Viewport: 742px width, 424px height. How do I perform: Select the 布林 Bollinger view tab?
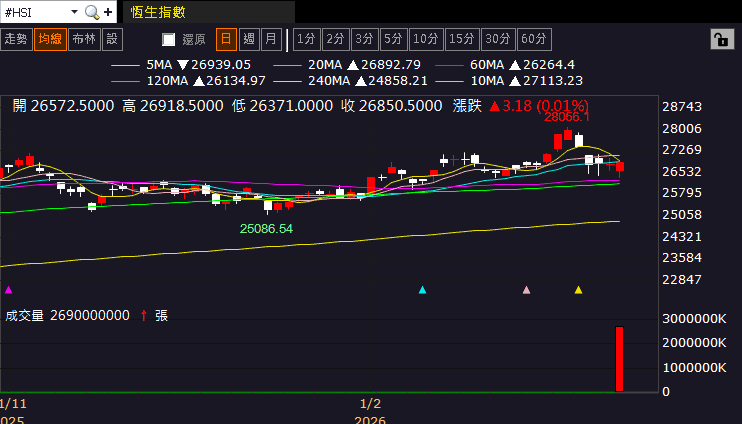click(84, 39)
